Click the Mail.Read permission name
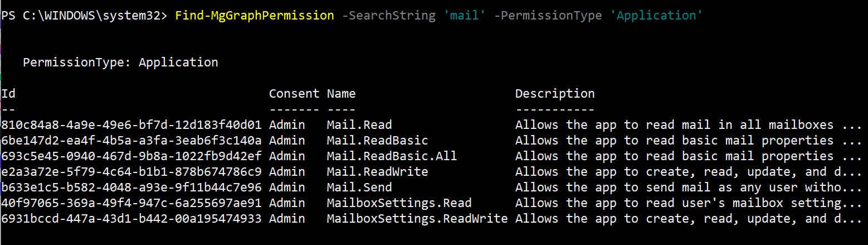868x245 pixels. click(359, 125)
